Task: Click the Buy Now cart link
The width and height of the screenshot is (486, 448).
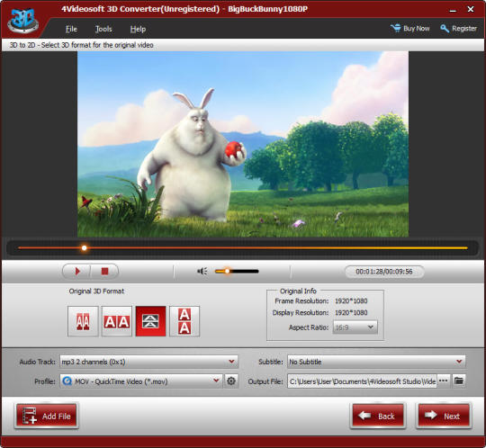Action: [410, 29]
